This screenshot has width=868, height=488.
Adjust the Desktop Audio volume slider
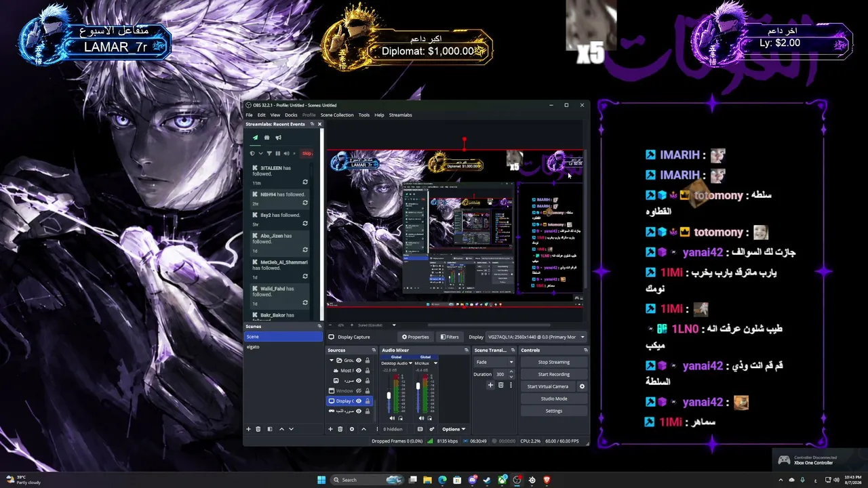click(x=389, y=395)
